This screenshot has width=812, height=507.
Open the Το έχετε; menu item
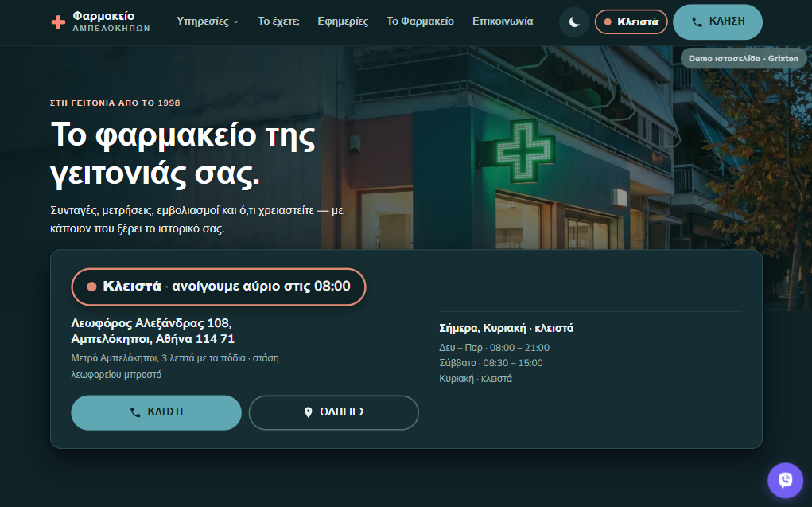coord(278,21)
